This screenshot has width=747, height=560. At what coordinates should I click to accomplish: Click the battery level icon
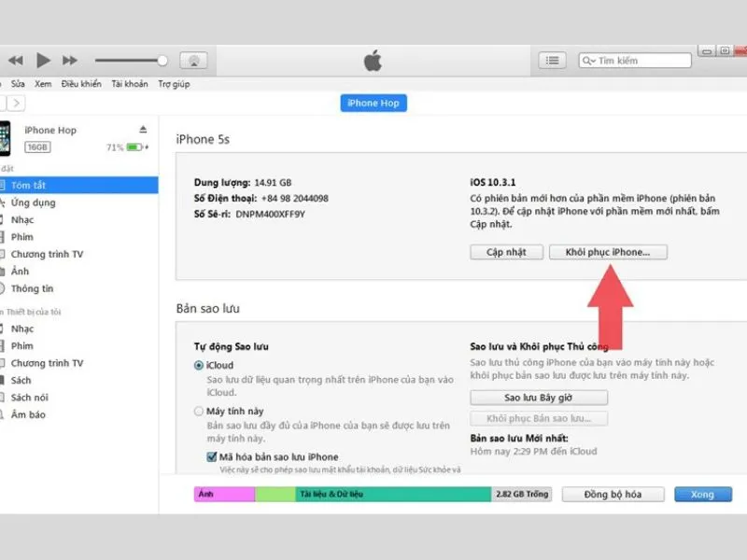click(x=134, y=147)
